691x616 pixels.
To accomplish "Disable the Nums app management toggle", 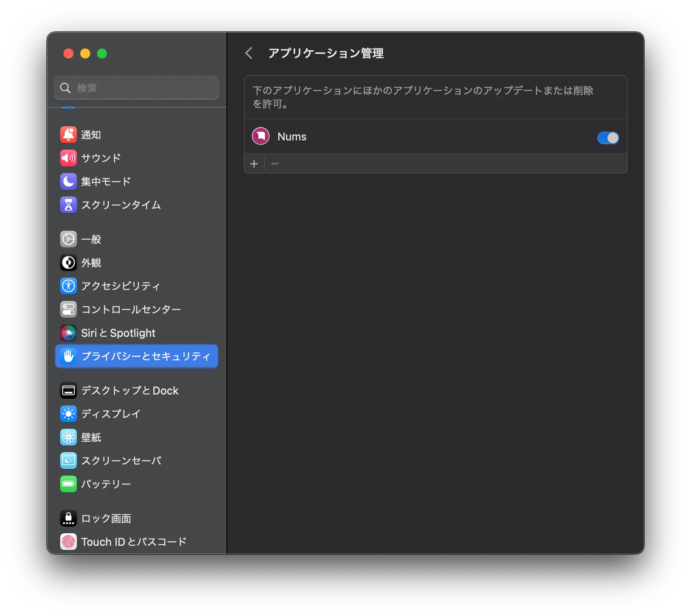I will pyautogui.click(x=608, y=137).
